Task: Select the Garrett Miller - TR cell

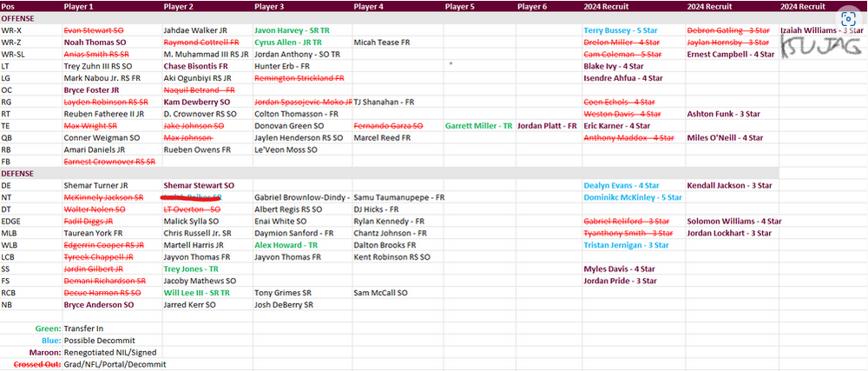Action: (x=478, y=126)
